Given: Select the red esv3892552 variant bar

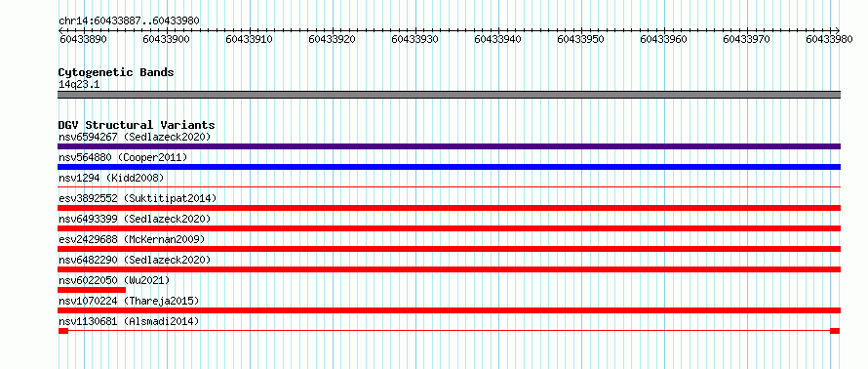Looking at the screenshot, I should pos(449,208).
